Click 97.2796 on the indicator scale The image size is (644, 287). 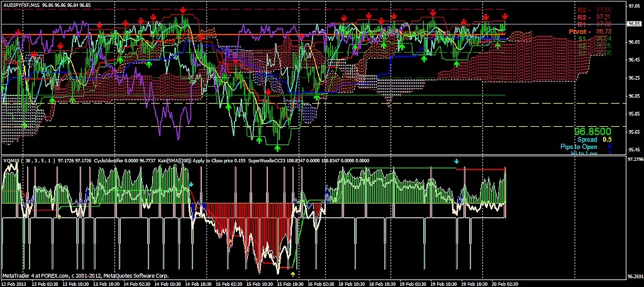click(635, 158)
